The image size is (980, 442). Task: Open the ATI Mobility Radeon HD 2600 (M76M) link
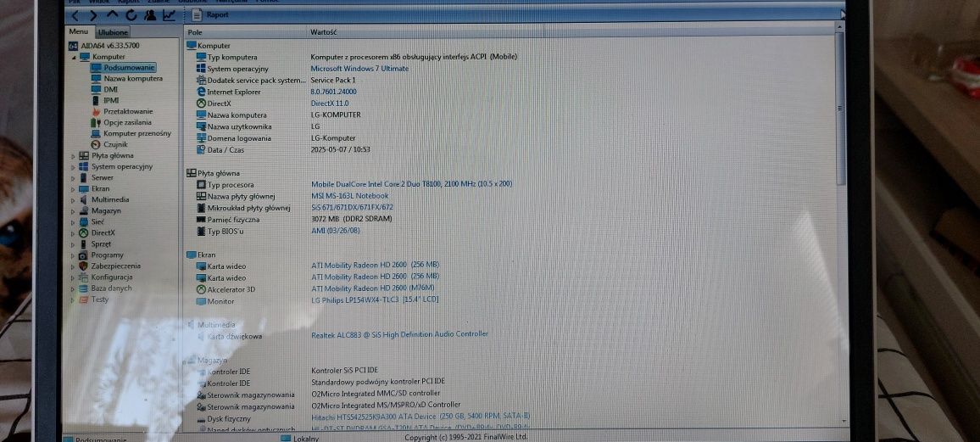click(373, 288)
